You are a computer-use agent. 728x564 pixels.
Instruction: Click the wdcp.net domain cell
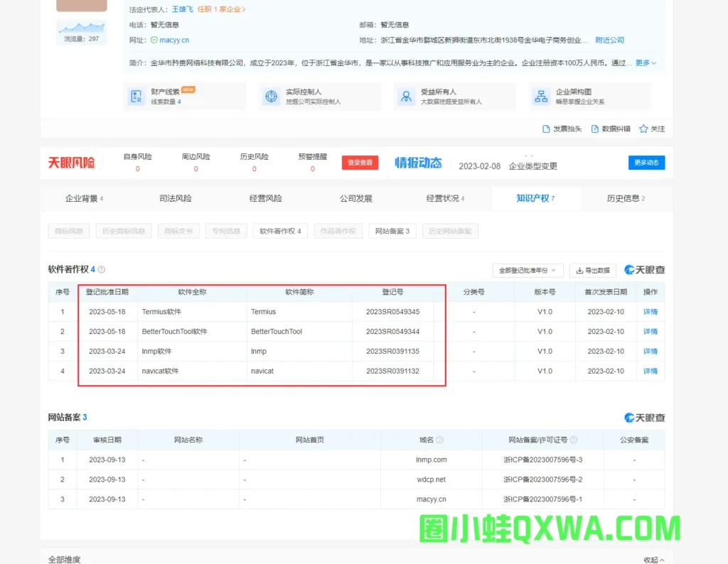tap(432, 479)
